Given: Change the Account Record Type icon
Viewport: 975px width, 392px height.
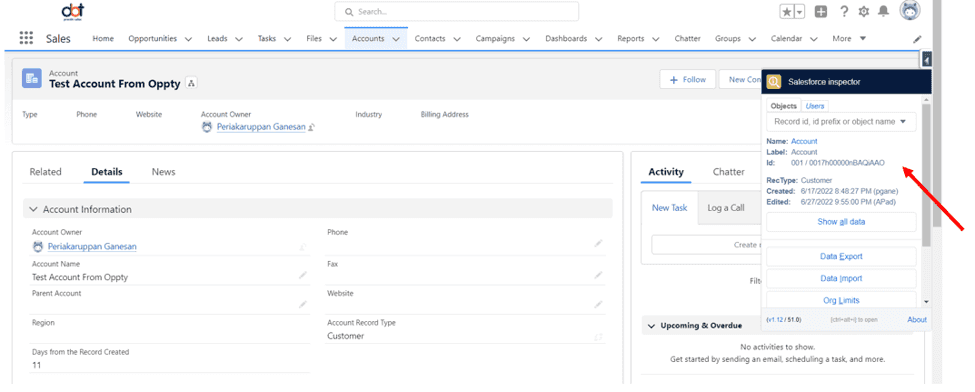Looking at the screenshot, I should point(598,337).
